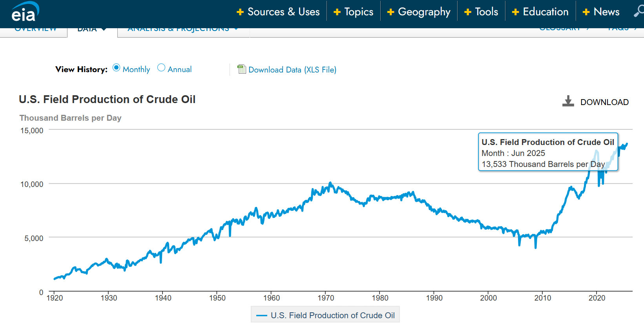Click the EIA logo in the header
This screenshot has width=644, height=328.
coord(25,12)
